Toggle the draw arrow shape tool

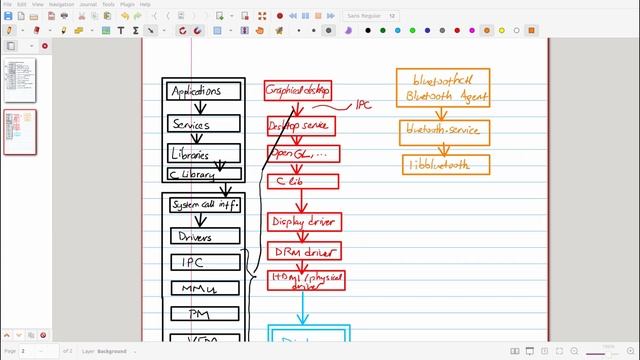click(x=151, y=30)
